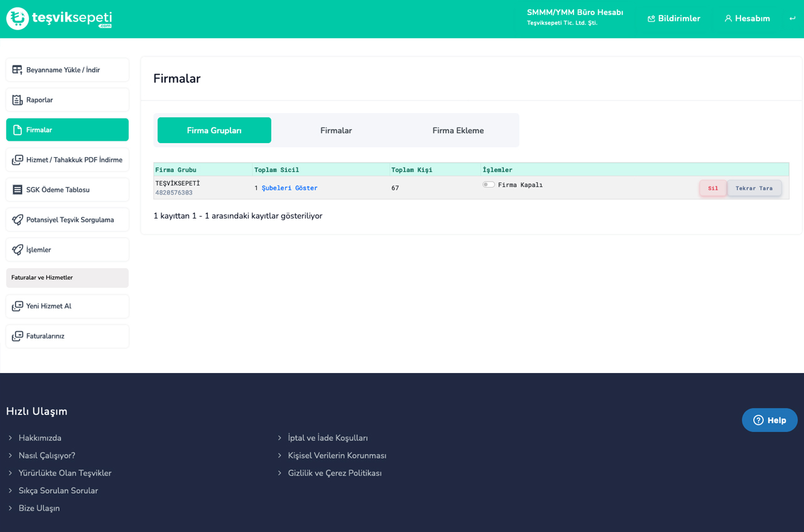Click the Hesabım user icon
Viewport: 804px width, 532px height.
[x=728, y=19]
